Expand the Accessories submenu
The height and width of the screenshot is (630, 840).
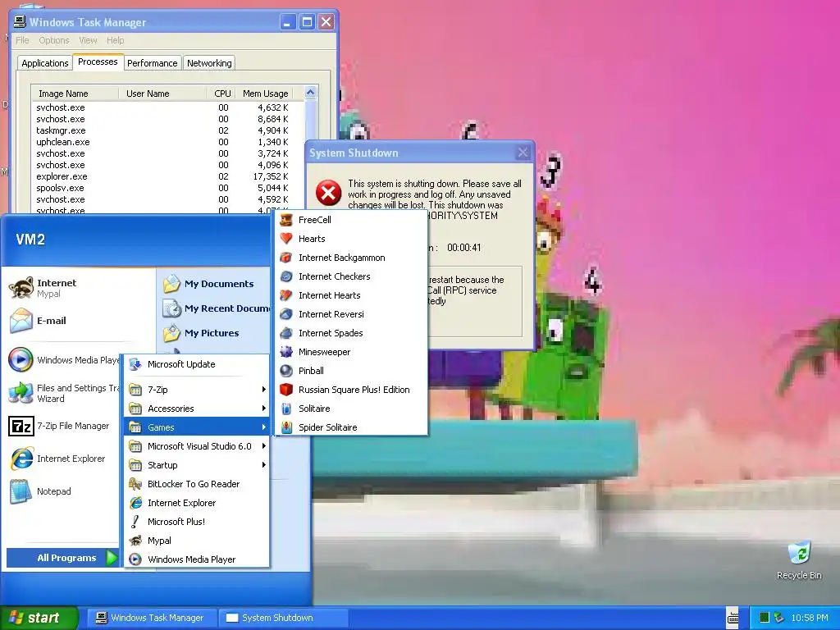[197, 409]
